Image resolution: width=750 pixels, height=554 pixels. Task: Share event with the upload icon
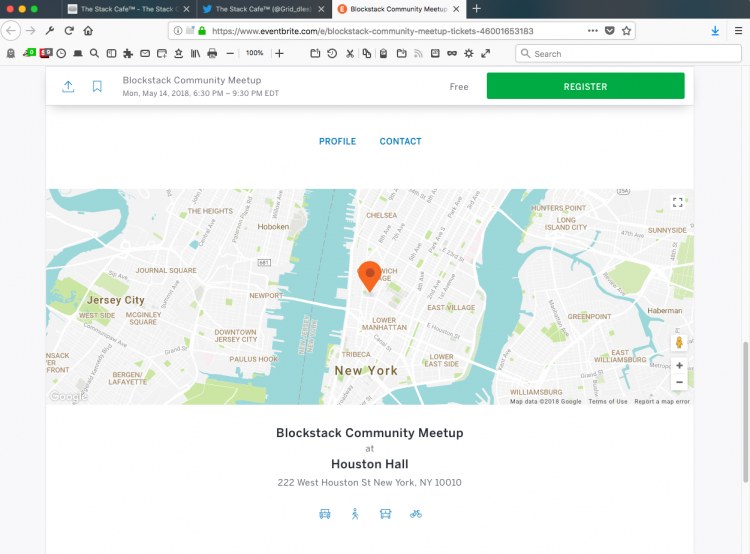coord(68,87)
